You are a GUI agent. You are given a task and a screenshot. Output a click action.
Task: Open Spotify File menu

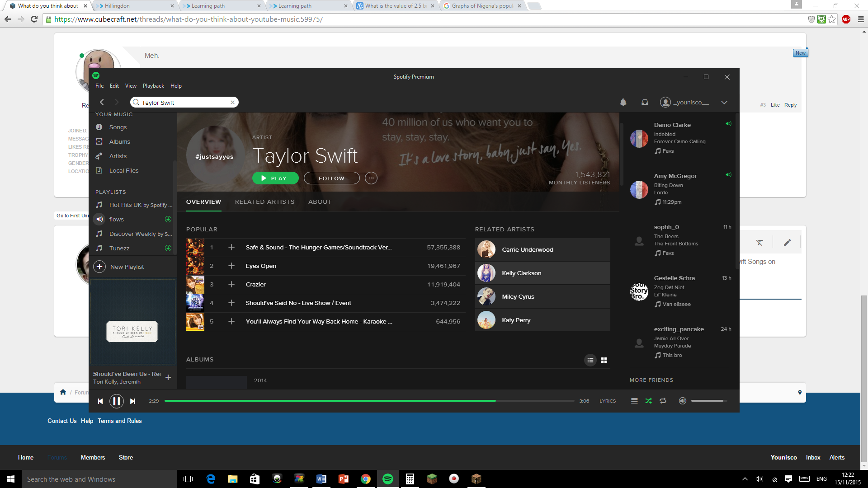click(99, 86)
